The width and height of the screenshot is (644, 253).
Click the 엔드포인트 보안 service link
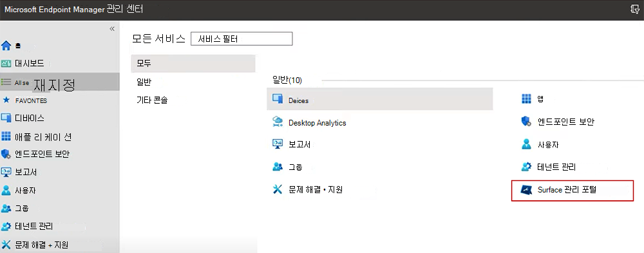coord(565,122)
